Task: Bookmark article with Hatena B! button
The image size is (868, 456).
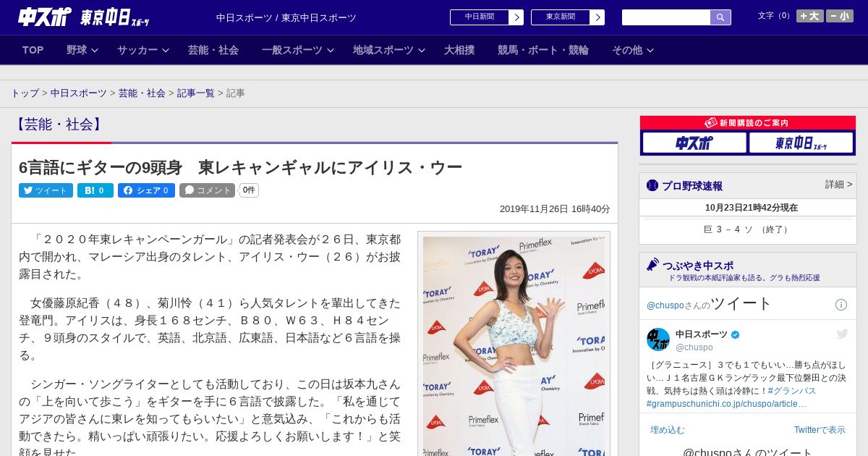Action: pyautogui.click(x=95, y=190)
